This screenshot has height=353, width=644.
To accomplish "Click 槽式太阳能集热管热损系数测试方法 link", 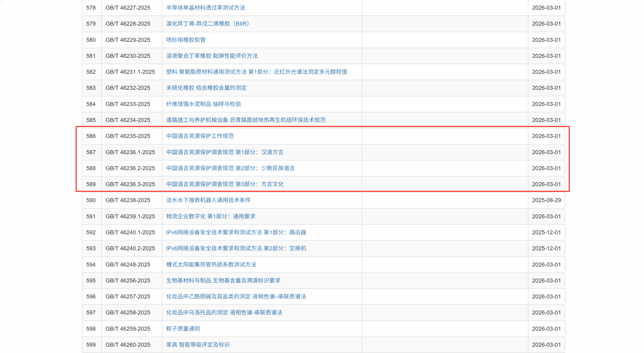I will pyautogui.click(x=211, y=264).
